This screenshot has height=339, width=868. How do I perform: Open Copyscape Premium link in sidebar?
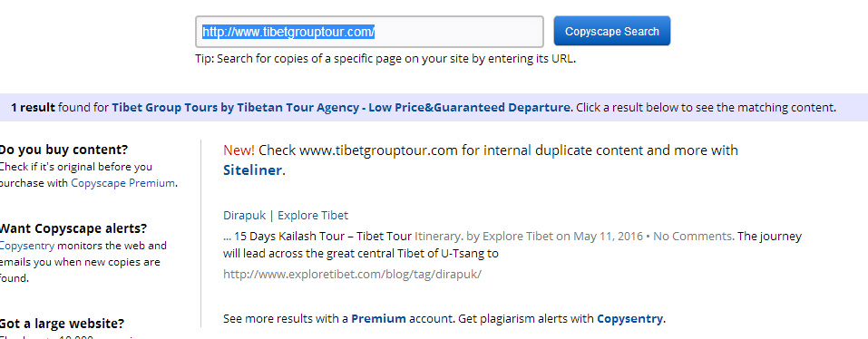[122, 183]
